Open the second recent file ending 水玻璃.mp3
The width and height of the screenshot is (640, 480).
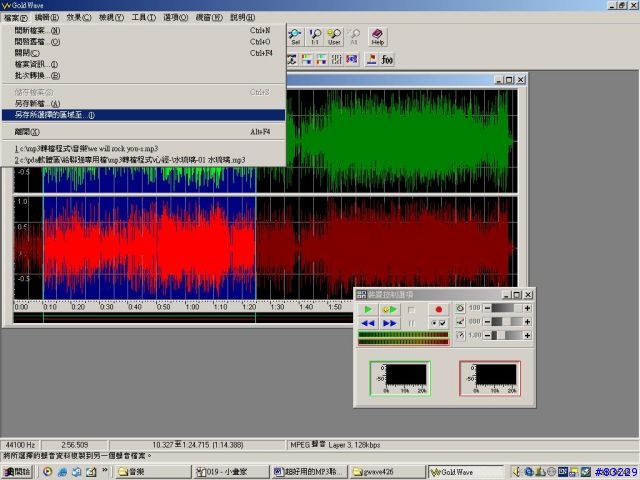coord(143,160)
